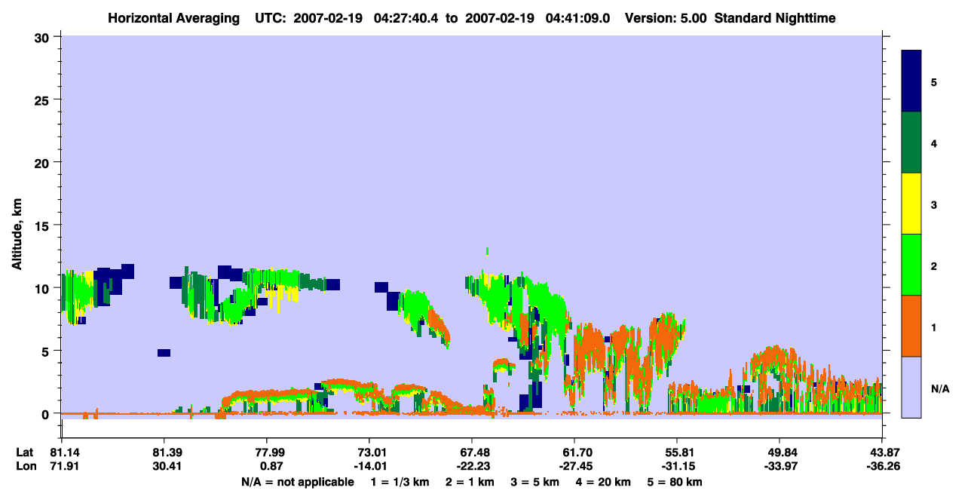Click the bright green level 2 colorbar segment
This screenshot has height=503, width=980.
(x=911, y=265)
